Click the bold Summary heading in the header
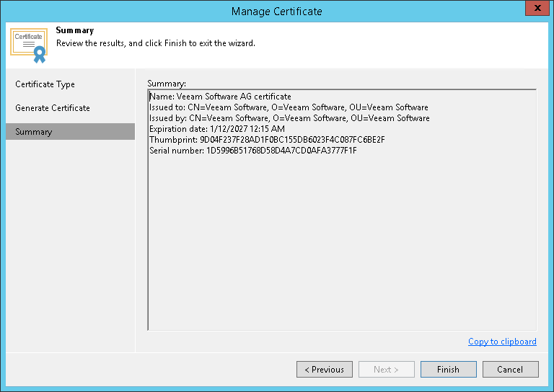This screenshot has height=392, width=554. pyautogui.click(x=75, y=31)
